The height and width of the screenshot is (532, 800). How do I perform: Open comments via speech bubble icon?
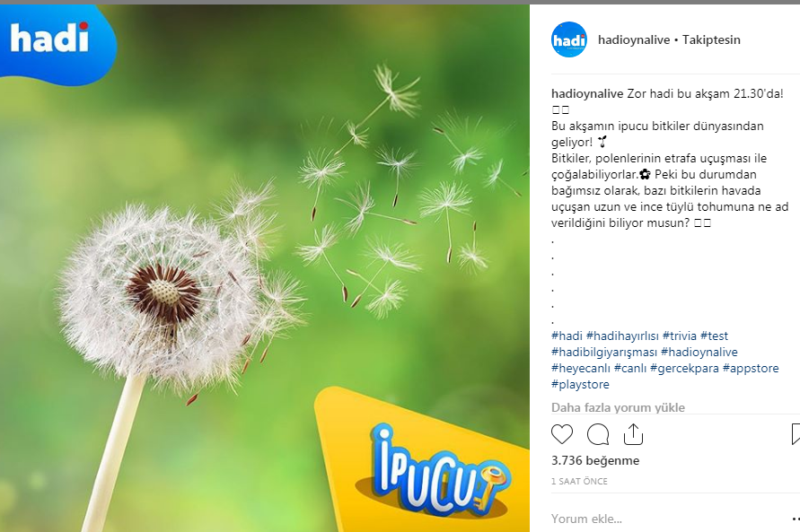click(x=597, y=435)
